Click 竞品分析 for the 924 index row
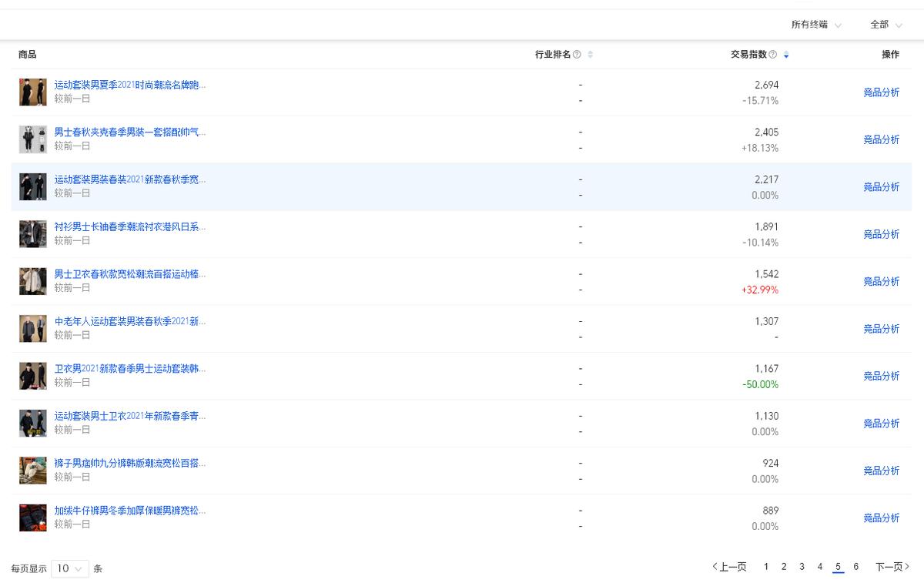Screen dimensions: 924x583 tap(881, 471)
